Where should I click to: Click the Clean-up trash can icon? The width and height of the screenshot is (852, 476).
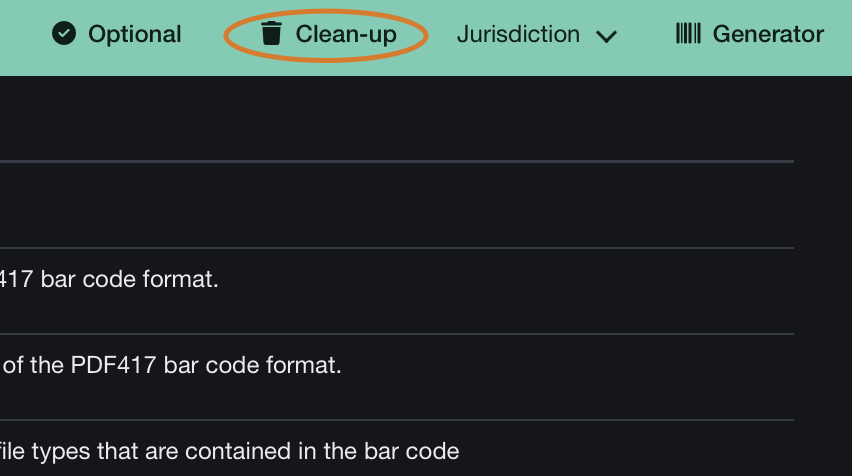271,34
